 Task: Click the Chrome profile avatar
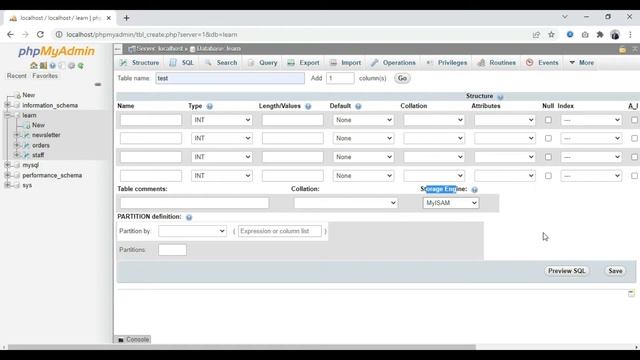[615, 35]
